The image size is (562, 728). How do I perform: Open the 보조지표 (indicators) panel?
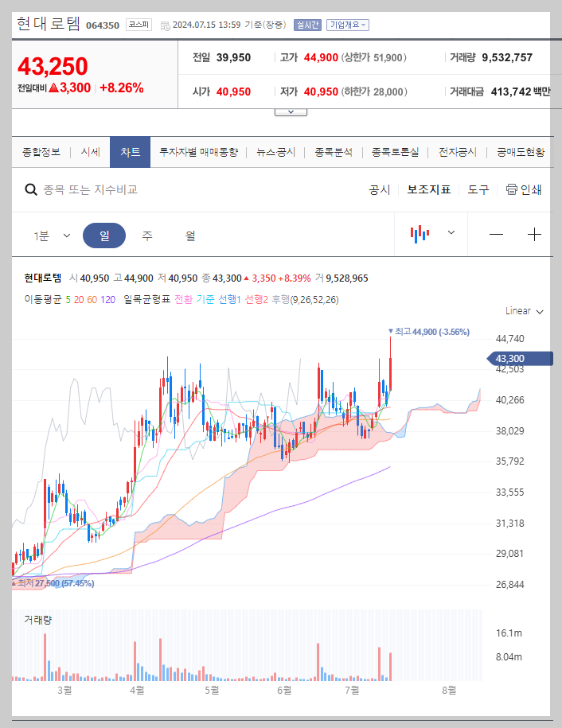[x=430, y=190]
